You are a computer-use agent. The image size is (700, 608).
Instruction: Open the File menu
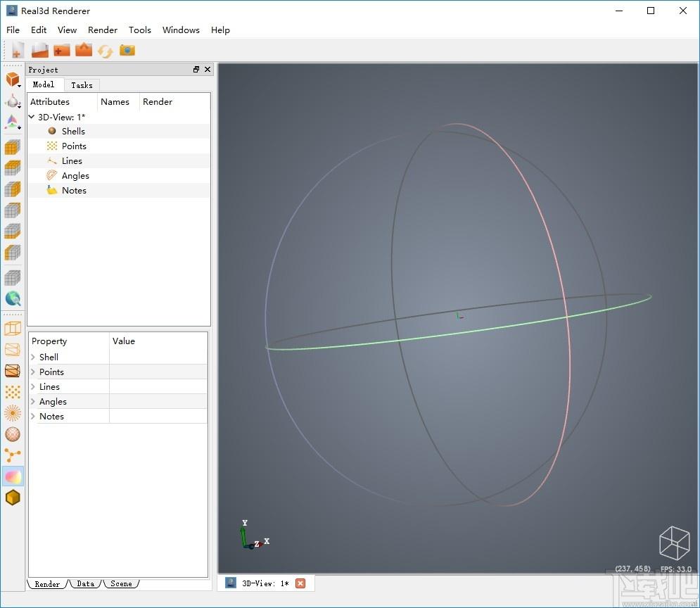point(13,30)
